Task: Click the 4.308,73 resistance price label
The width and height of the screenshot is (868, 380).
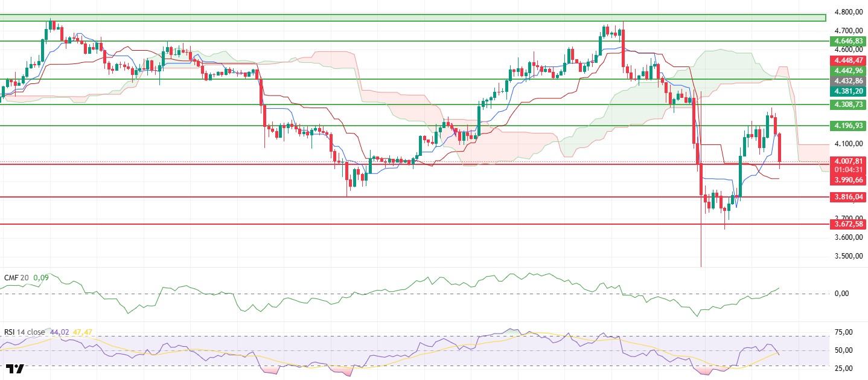Action: click(x=849, y=105)
